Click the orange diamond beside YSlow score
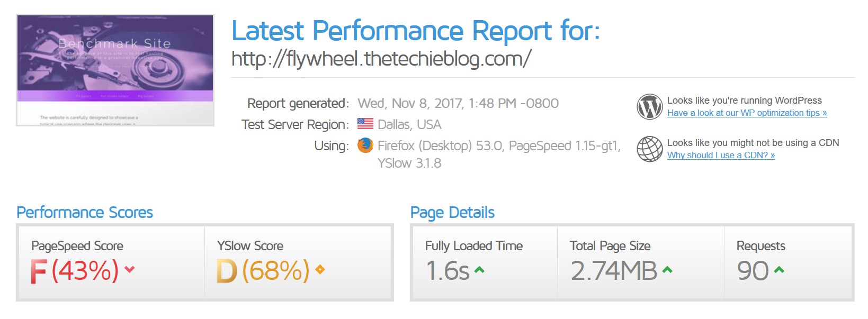Image resolution: width=868 pixels, height=319 pixels. (320, 270)
